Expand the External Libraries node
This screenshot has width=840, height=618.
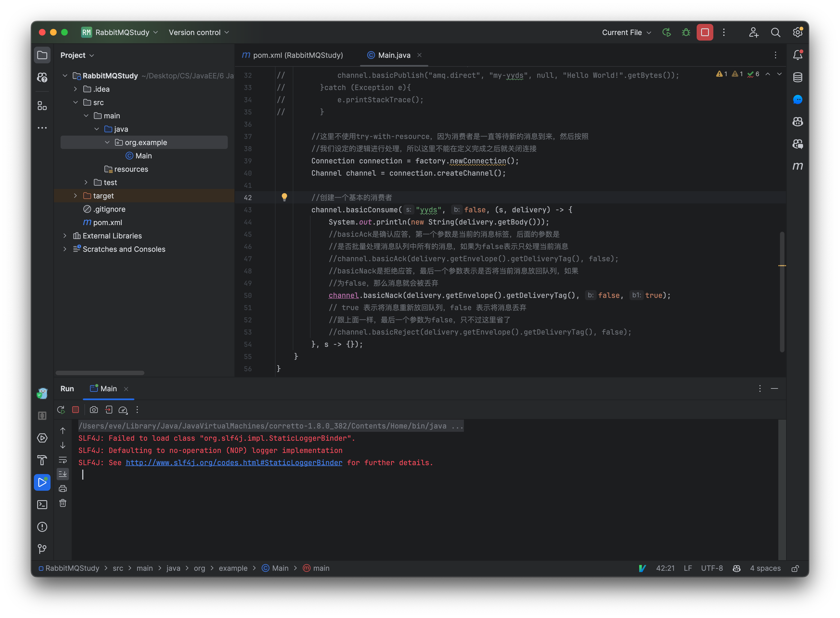(65, 236)
